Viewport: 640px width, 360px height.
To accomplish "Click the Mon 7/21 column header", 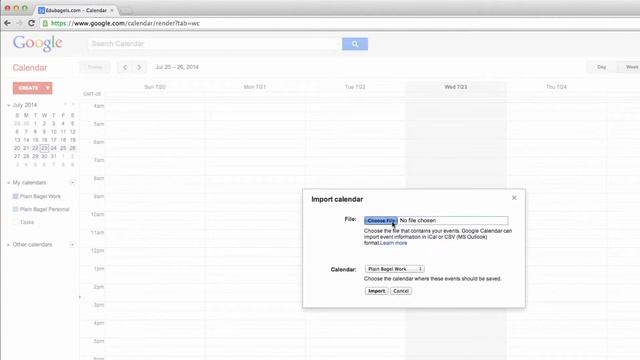I will pyautogui.click(x=255, y=87).
